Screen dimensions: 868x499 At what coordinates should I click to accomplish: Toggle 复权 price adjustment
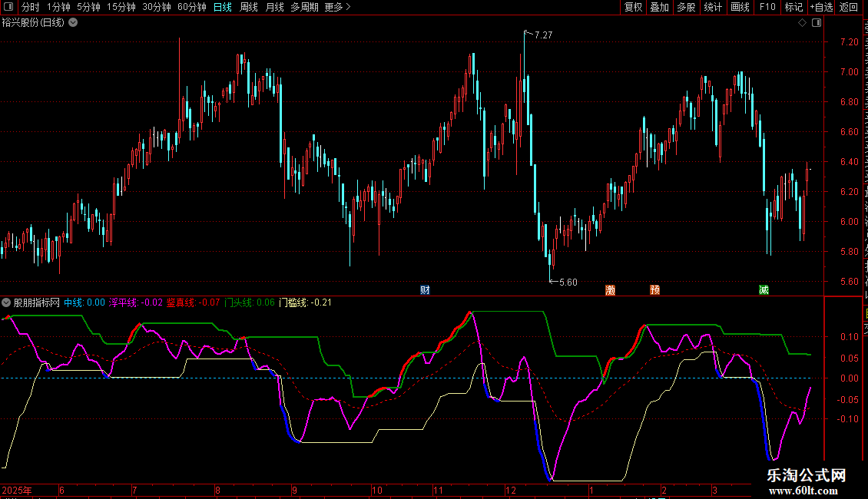(x=633, y=8)
